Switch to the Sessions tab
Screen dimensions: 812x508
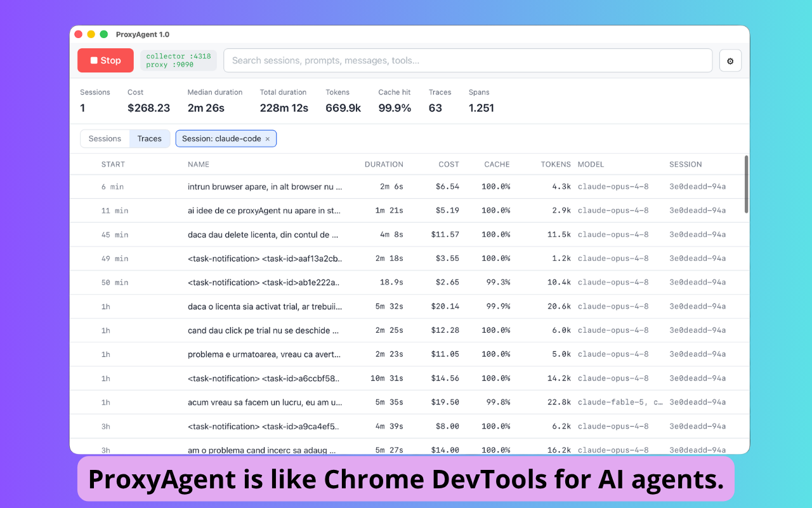(x=105, y=138)
